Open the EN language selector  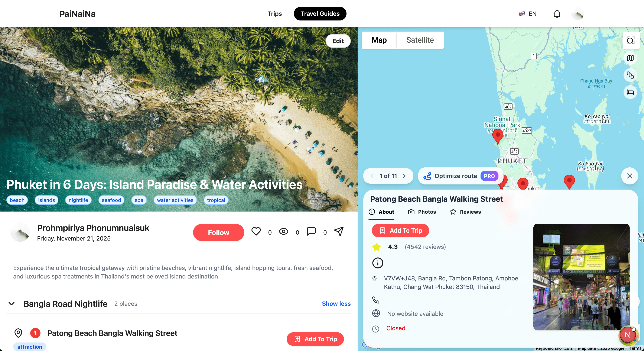[x=528, y=14]
